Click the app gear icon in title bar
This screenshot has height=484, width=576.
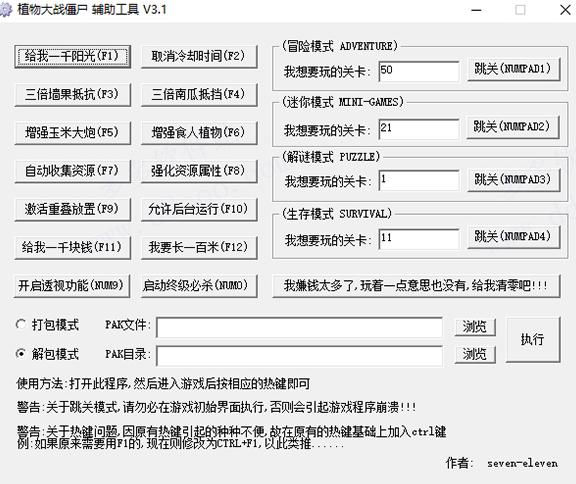(x=5, y=9)
